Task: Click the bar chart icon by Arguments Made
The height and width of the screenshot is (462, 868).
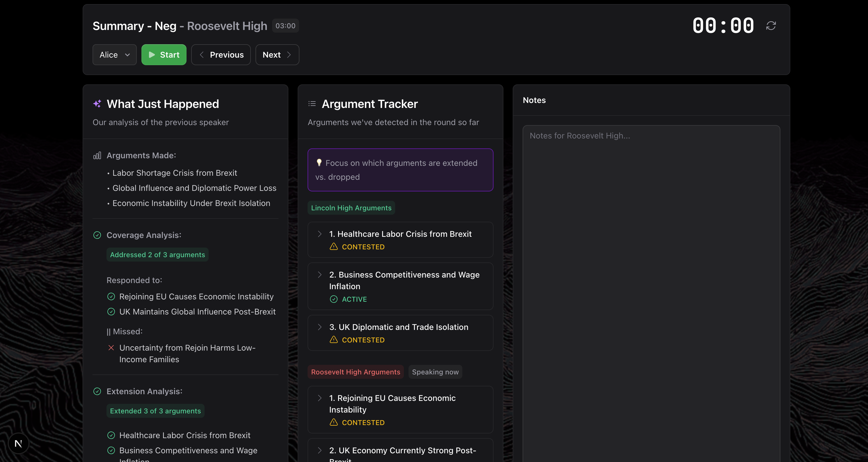Action: coord(97,155)
